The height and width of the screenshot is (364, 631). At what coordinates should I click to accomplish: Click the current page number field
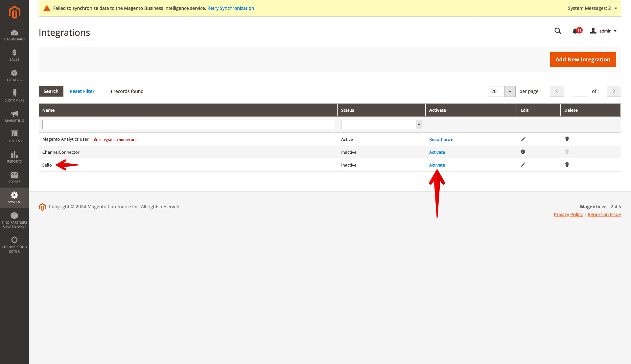click(581, 91)
